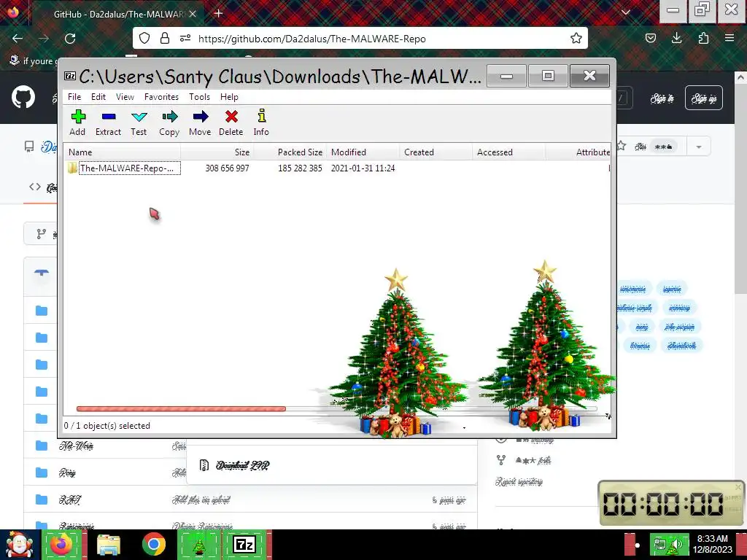Image resolution: width=747 pixels, height=560 pixels.
Task: Click the Info toolbar icon
Action: tap(261, 117)
